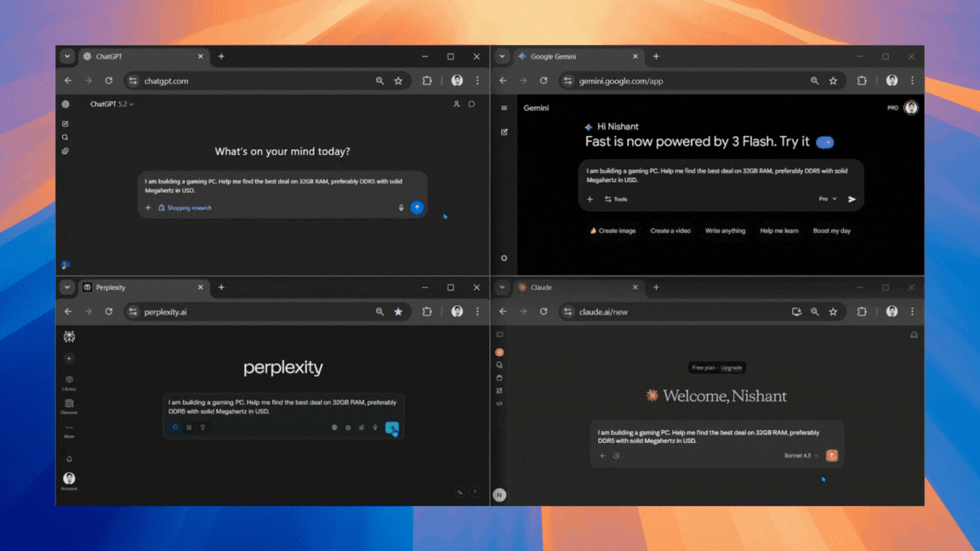980x551 pixels.
Task: Click Perplexity's notification bell icon
Action: (x=69, y=459)
